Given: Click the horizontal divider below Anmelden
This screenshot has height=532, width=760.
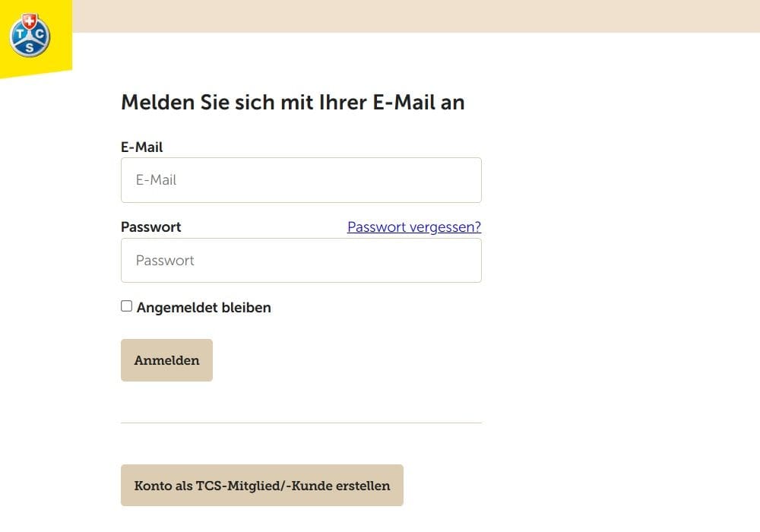Looking at the screenshot, I should pyautogui.click(x=301, y=423).
